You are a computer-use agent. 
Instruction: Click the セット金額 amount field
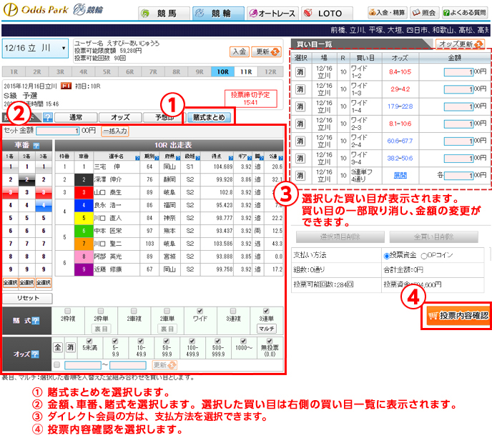point(58,131)
